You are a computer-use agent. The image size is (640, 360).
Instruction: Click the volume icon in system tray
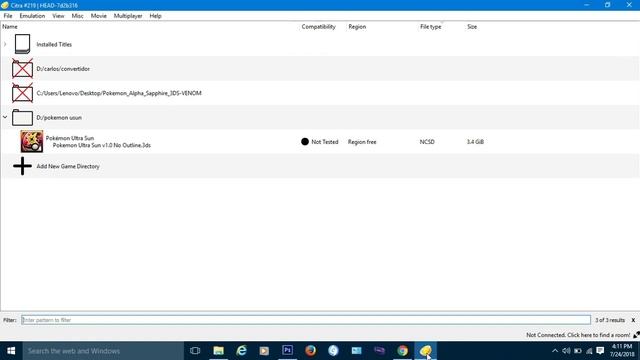[x=566, y=351]
